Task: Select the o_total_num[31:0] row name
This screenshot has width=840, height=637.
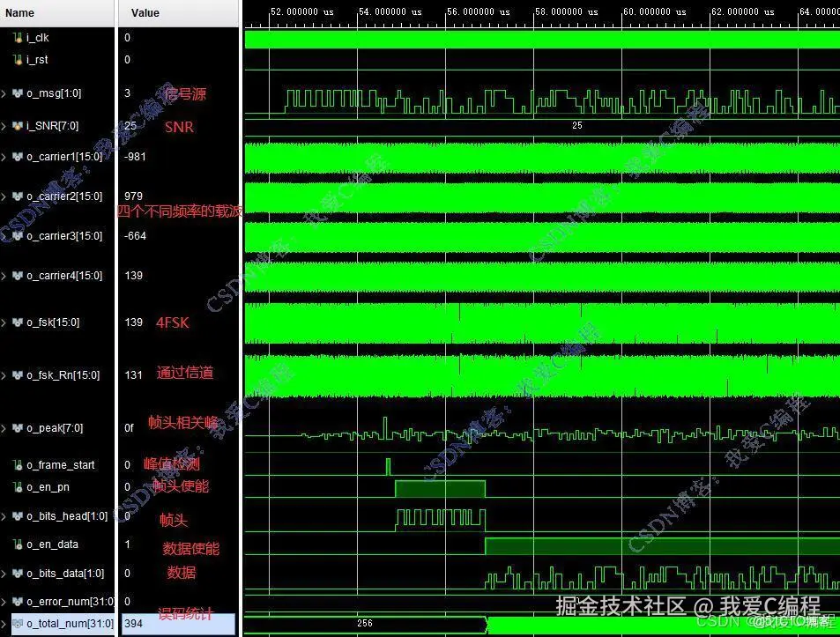Action: pyautogui.click(x=70, y=624)
